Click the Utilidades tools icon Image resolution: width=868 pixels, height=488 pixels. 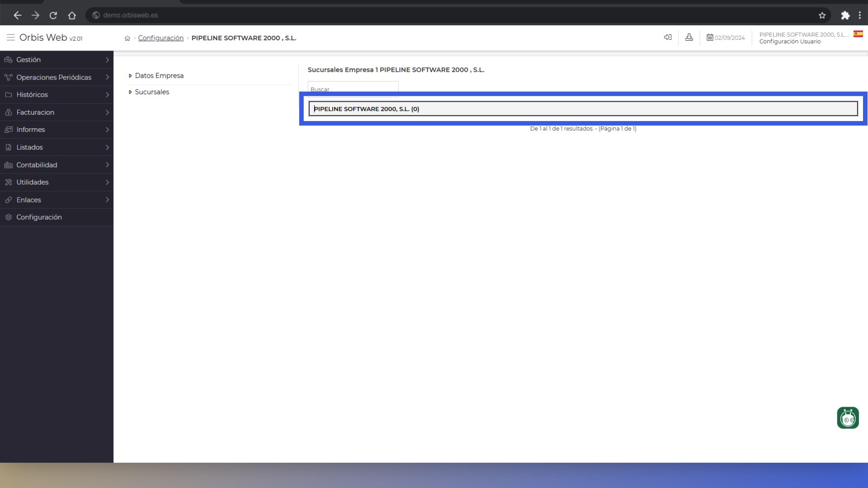(x=8, y=182)
